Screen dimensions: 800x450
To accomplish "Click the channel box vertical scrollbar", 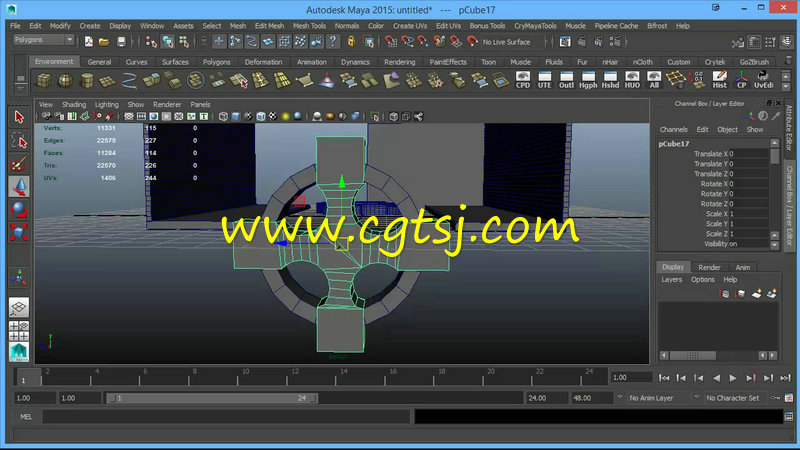I will tap(774, 156).
